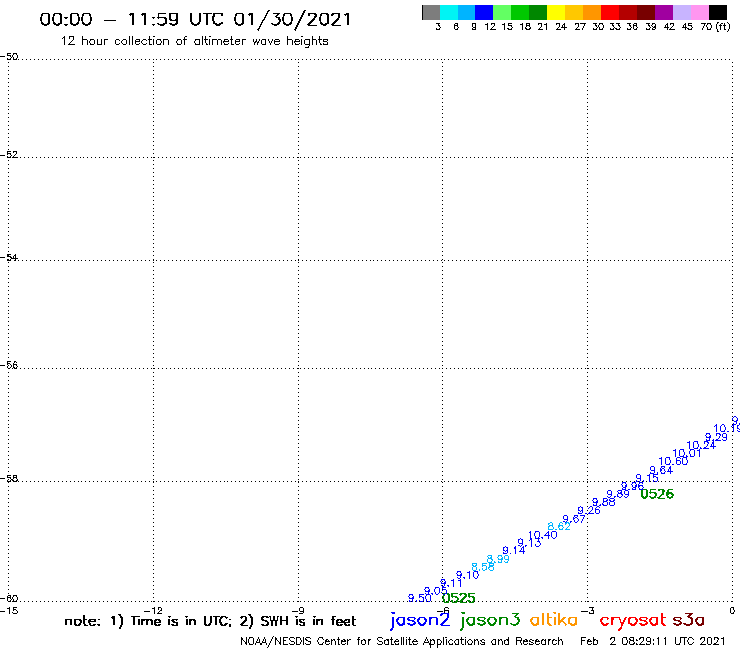Click the wave height value "10.24"
Image resolution: width=740 pixels, height=650 pixels.
point(701,445)
